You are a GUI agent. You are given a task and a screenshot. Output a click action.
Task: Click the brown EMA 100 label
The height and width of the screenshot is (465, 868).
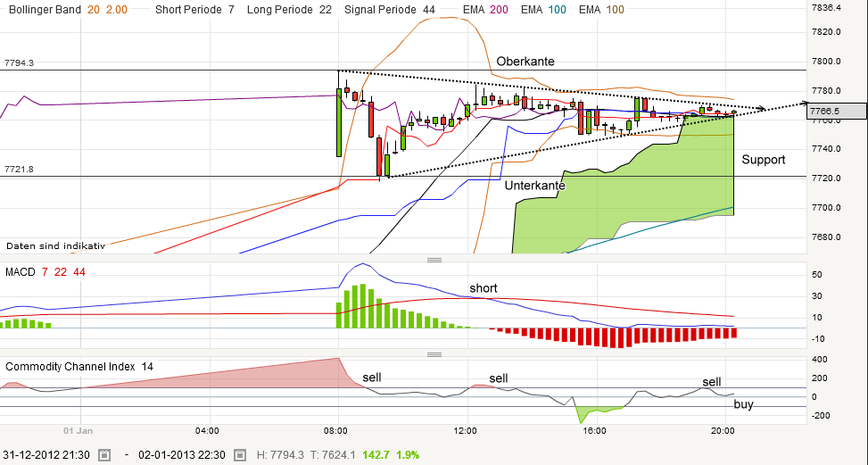click(601, 10)
